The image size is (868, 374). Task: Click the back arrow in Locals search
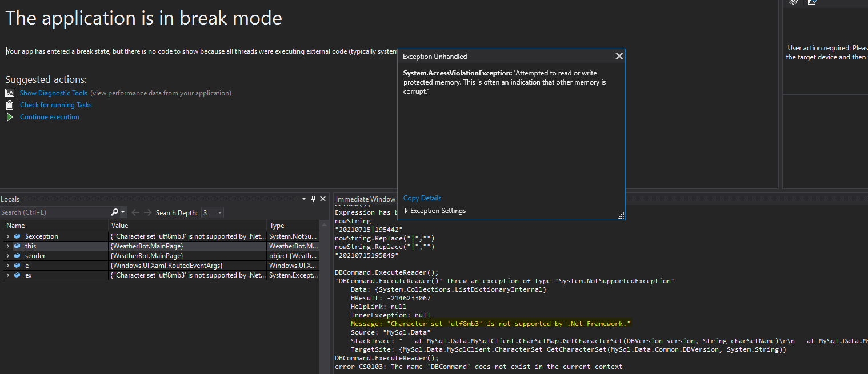(x=135, y=212)
